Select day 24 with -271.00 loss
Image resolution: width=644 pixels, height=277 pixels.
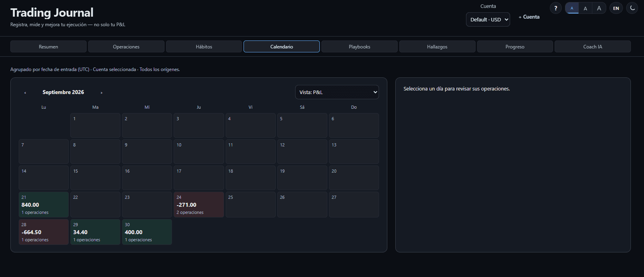199,205
